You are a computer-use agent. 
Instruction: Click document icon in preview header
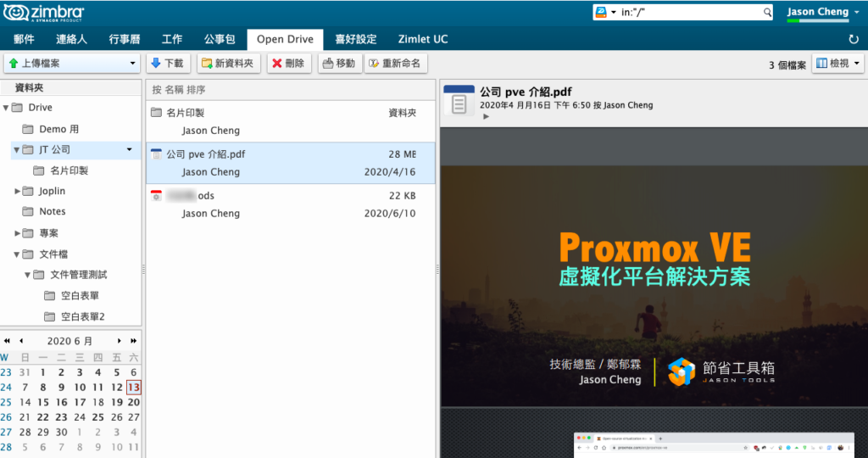point(459,100)
